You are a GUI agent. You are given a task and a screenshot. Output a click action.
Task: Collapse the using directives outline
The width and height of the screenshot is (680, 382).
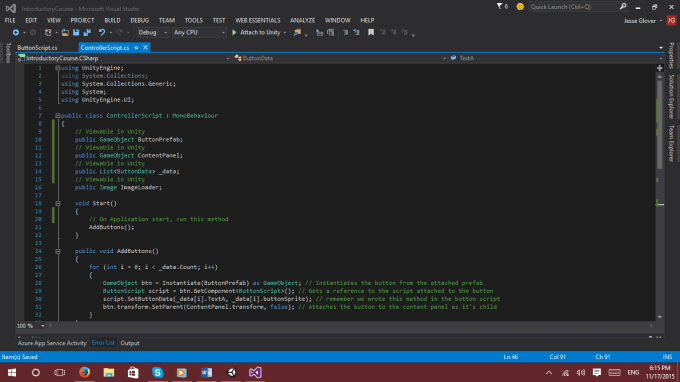58,68
